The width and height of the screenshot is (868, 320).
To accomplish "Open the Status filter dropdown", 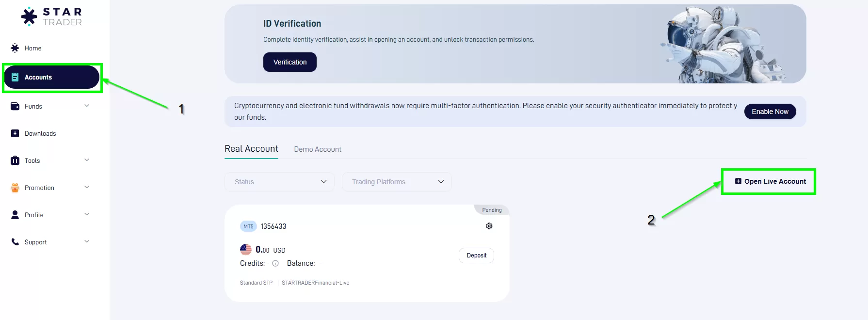I will (x=279, y=182).
